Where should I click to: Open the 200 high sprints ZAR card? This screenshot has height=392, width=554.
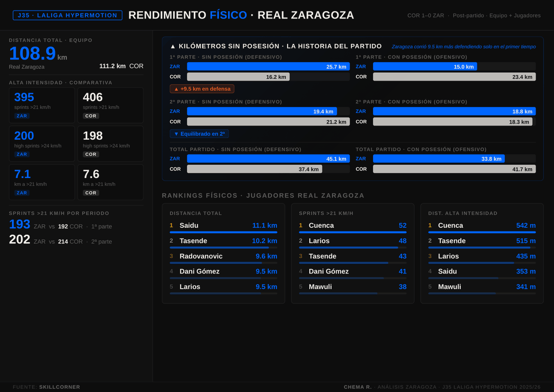(42, 144)
